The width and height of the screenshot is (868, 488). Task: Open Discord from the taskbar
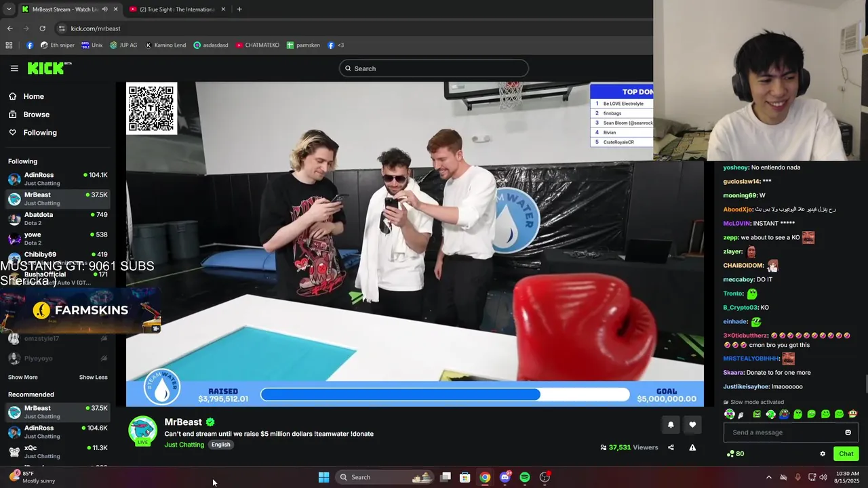click(505, 477)
